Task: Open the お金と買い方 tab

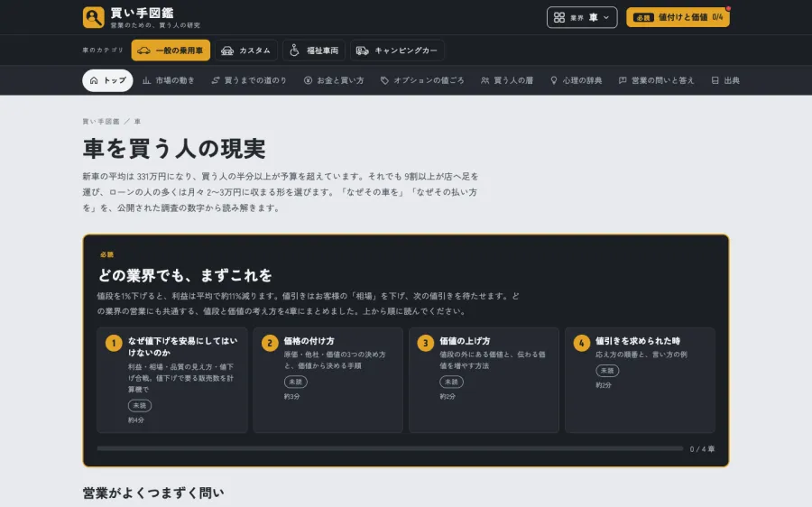Action: coord(334,80)
